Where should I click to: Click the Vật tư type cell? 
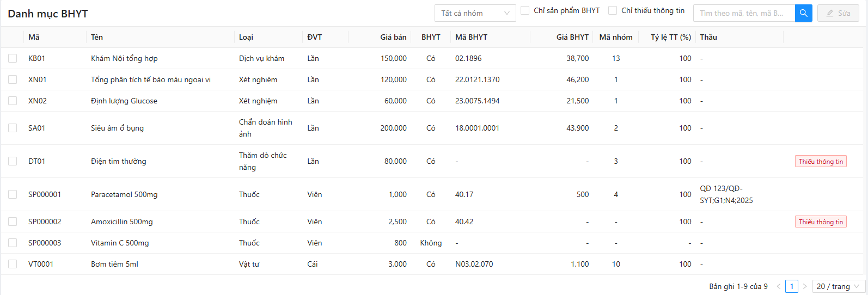[249, 264]
